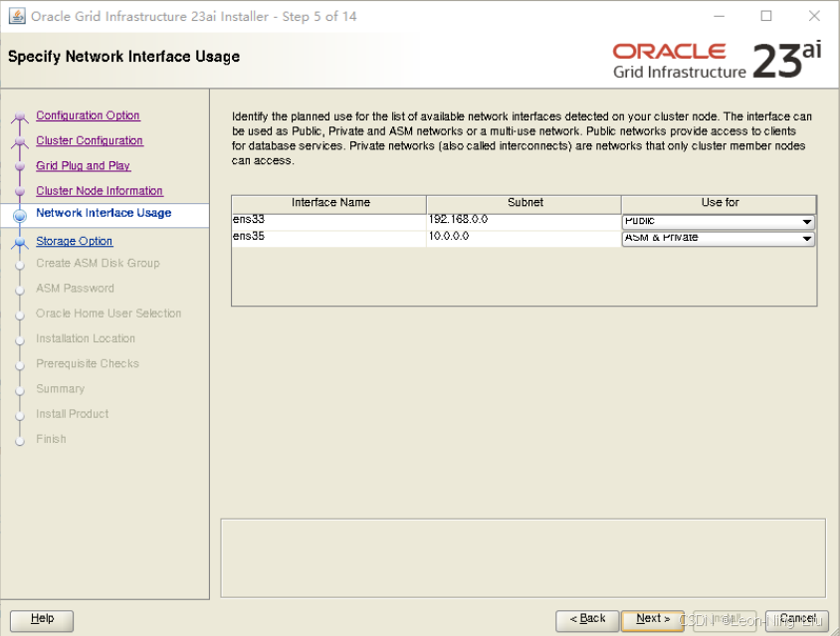The width and height of the screenshot is (840, 636).
Task: Open the Storage Option step link
Action: tap(74, 241)
